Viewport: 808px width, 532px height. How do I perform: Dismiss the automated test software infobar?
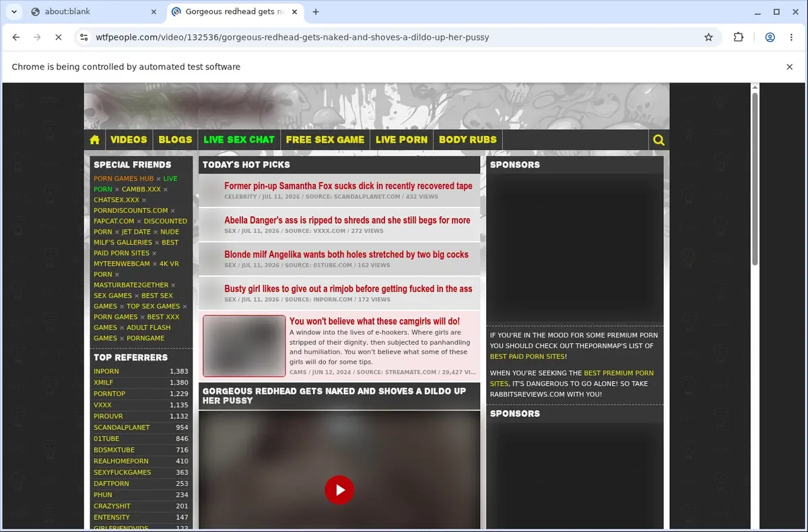790,67
